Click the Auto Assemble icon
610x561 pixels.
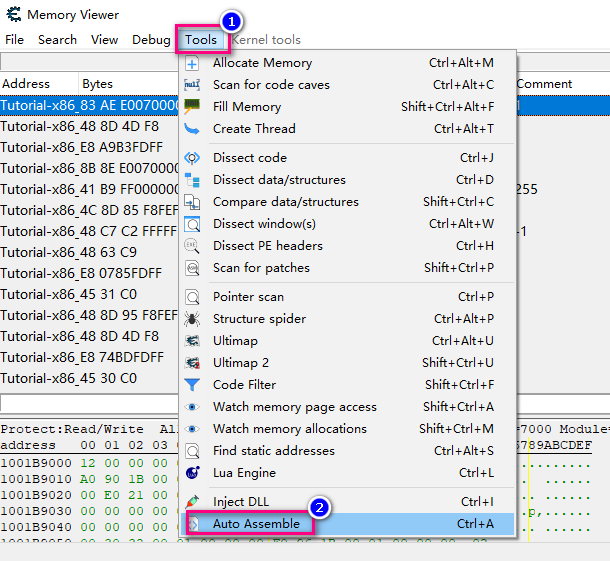tap(193, 524)
